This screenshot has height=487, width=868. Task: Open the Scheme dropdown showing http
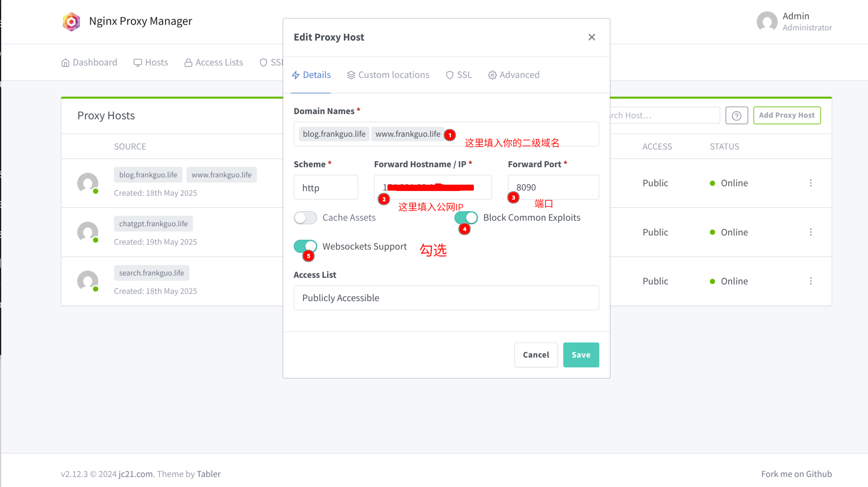pyautogui.click(x=326, y=187)
